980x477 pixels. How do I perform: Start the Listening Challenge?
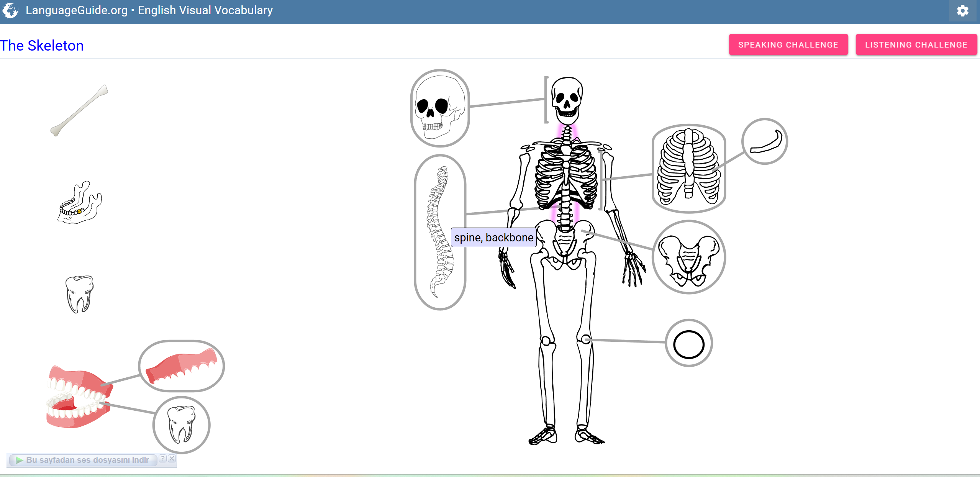pyautogui.click(x=916, y=45)
